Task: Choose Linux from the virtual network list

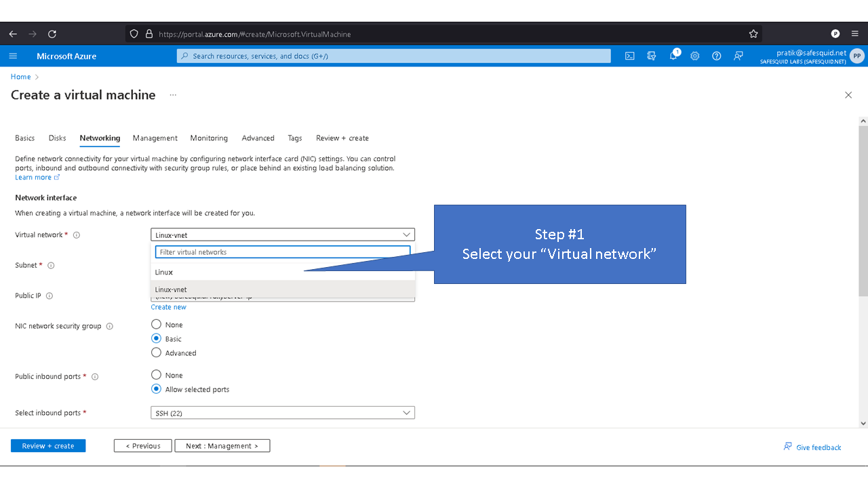Action: pos(283,272)
